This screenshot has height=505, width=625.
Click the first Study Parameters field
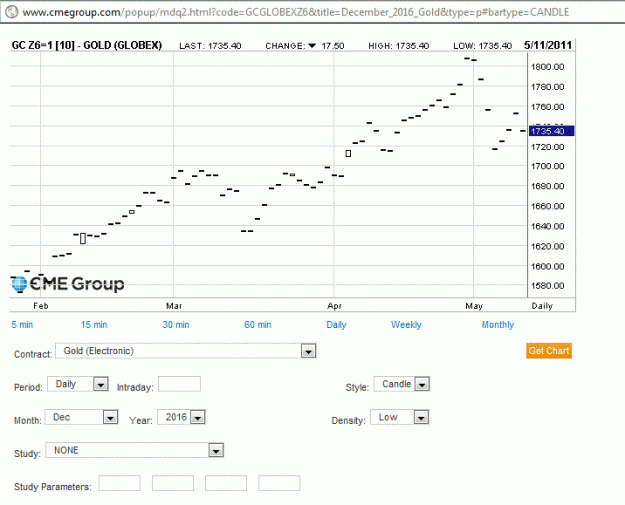(x=120, y=483)
